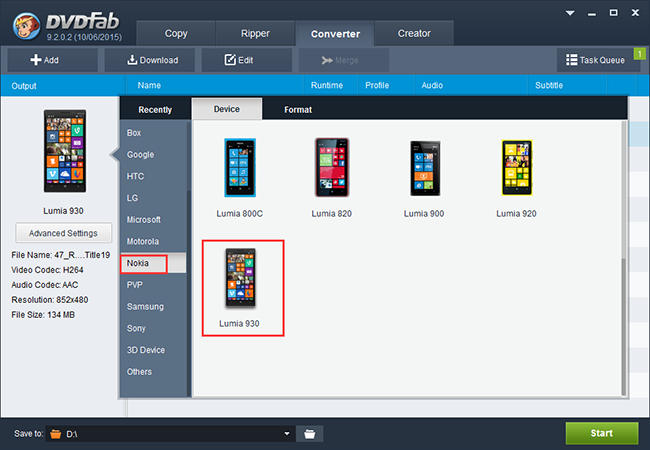
Task: Open the Recently profiles tab
Action: [155, 110]
